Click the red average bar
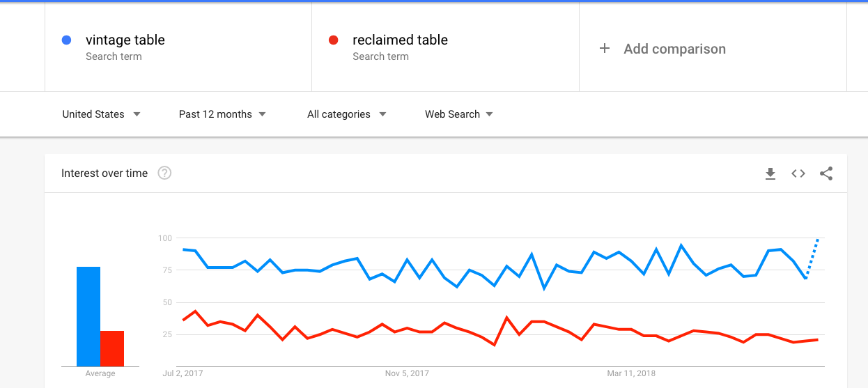The image size is (868, 388). (x=112, y=348)
